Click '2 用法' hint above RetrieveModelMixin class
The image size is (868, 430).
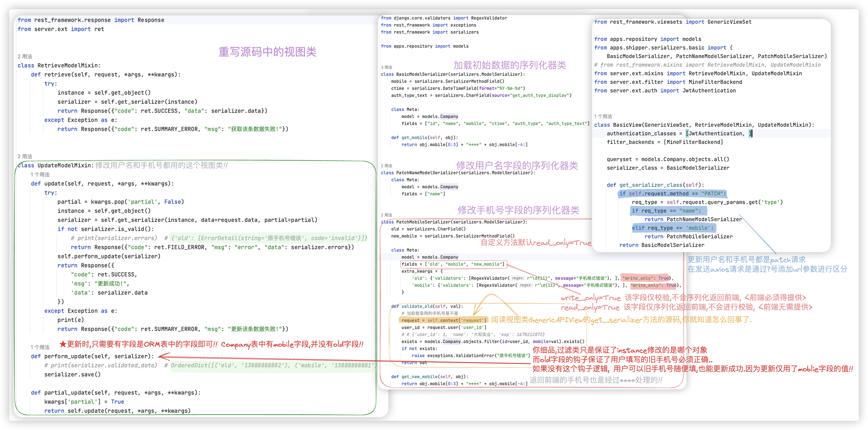[25, 56]
